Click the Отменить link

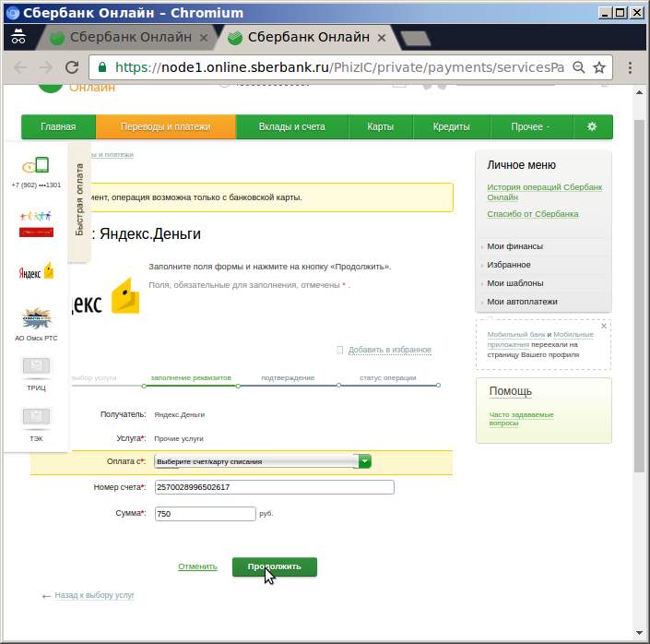tap(197, 566)
